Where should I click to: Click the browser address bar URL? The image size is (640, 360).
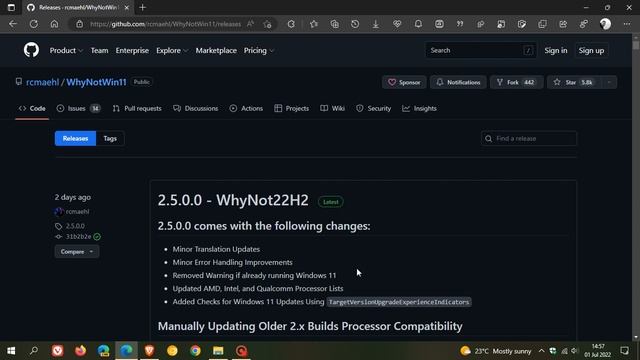point(165,24)
